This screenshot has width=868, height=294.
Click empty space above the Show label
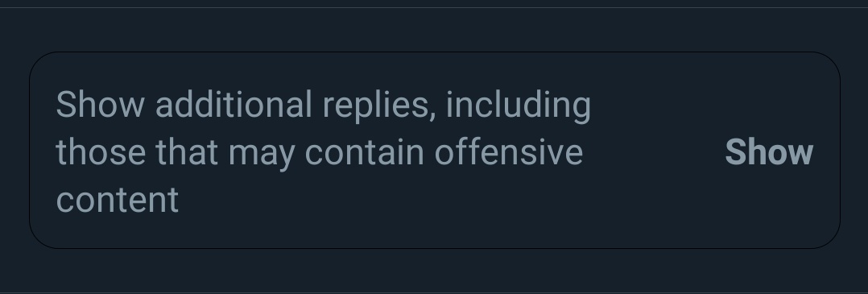[769, 94]
